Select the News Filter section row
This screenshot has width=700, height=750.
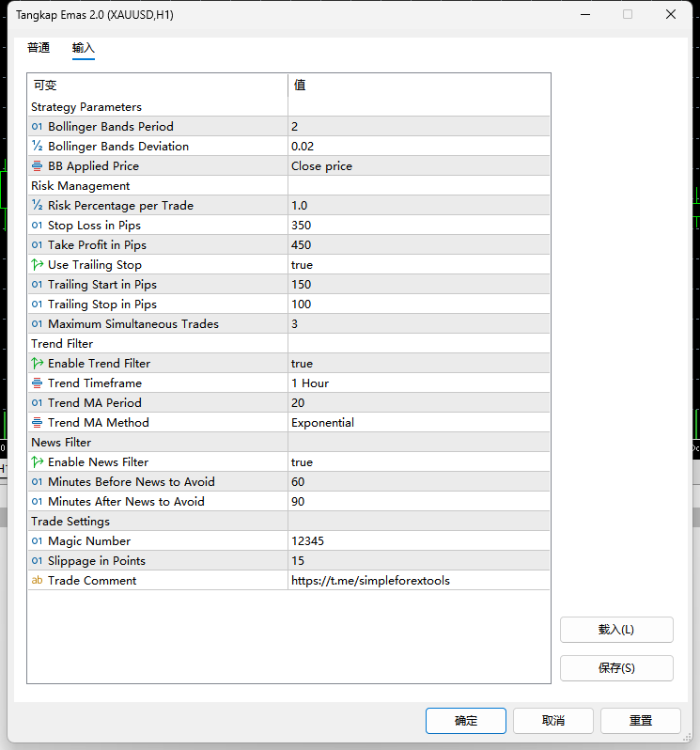coord(288,443)
